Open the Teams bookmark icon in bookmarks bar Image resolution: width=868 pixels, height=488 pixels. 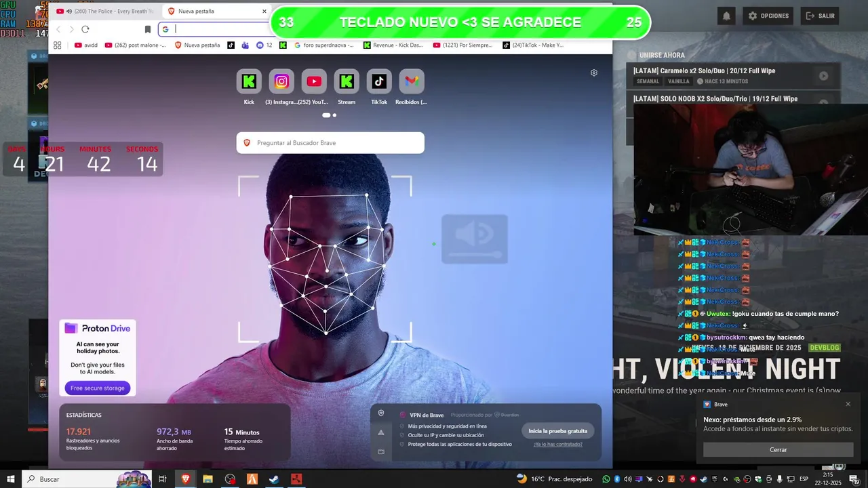pyautogui.click(x=245, y=45)
